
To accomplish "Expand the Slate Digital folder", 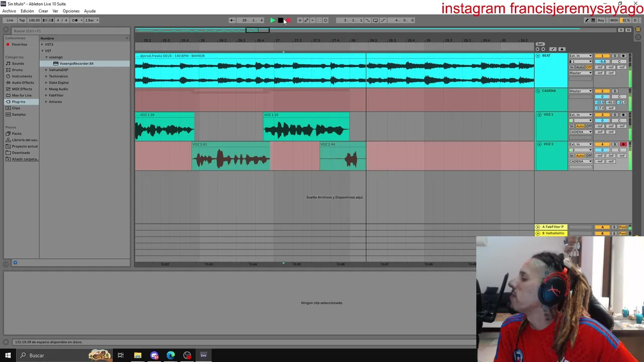I will point(46,82).
